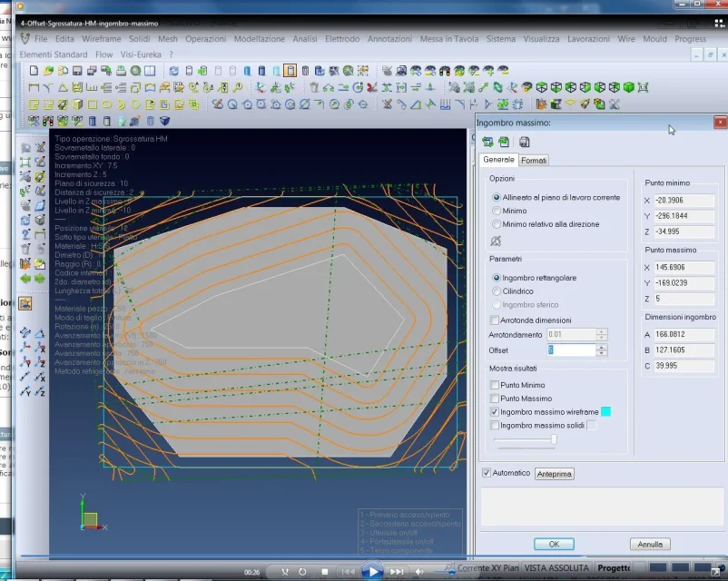Viewport: 728px width, 581px height.
Task: Click the video player play button
Action: click(372, 572)
